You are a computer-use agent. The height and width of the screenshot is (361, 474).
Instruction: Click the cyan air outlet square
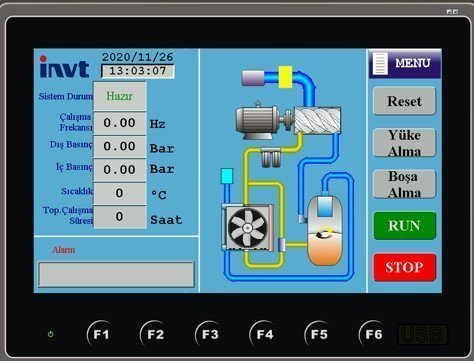[227, 176]
